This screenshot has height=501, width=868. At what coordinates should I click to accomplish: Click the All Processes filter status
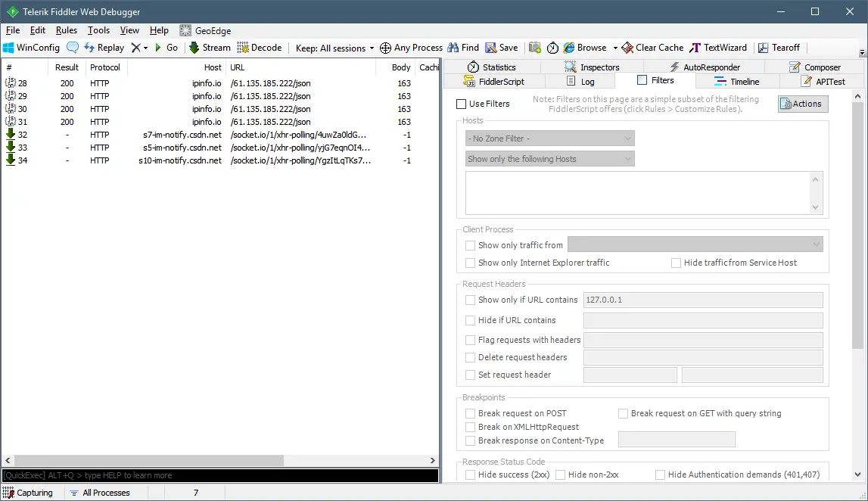pos(100,493)
